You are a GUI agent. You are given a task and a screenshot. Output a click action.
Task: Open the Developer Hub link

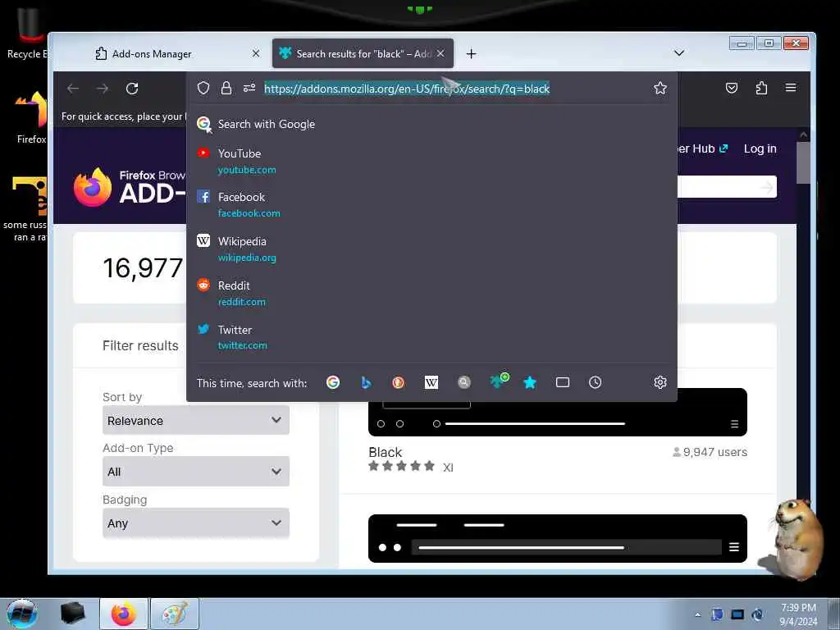pyautogui.click(x=702, y=148)
